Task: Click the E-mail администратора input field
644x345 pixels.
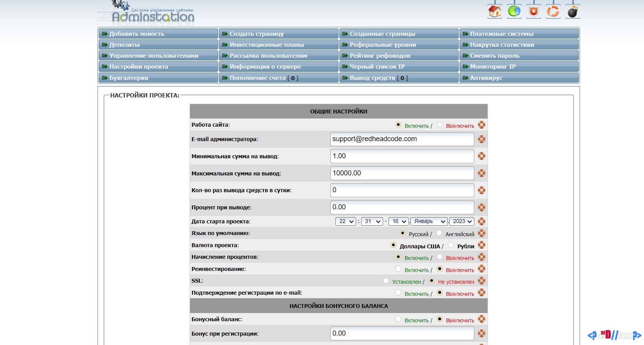Action: point(402,139)
